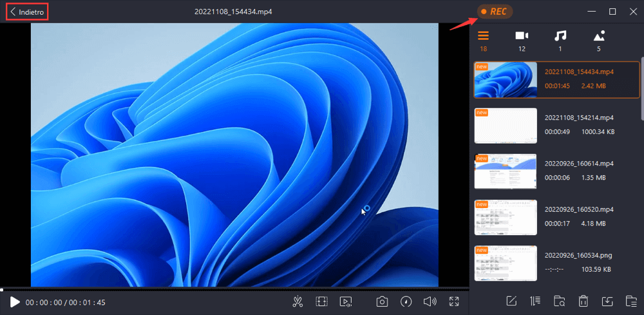The width and height of the screenshot is (644, 315).
Task: Minimize the recorder window
Action: 591,12
